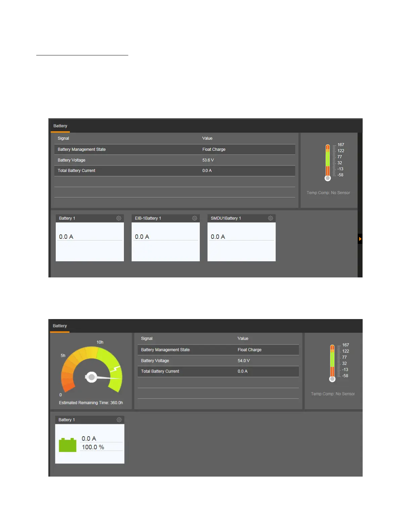Click the 10h label on the gauge
The width and height of the screenshot is (411, 532).
click(x=100, y=342)
